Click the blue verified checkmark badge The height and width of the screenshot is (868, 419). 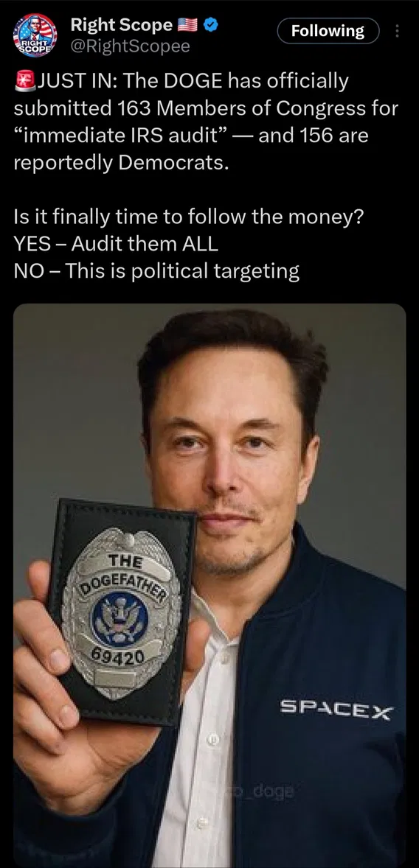pos(211,24)
